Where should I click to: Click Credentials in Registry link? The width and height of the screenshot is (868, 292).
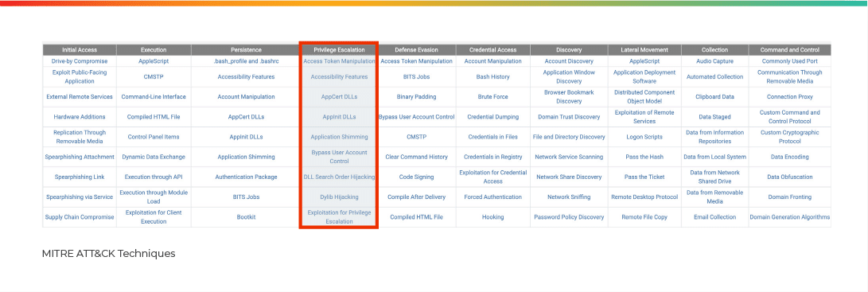point(492,157)
